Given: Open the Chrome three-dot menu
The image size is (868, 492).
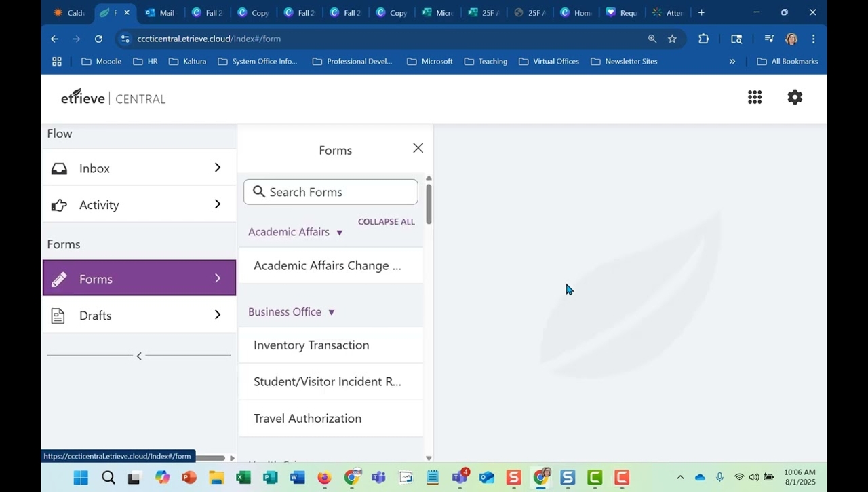Looking at the screenshot, I should pyautogui.click(x=813, y=39).
